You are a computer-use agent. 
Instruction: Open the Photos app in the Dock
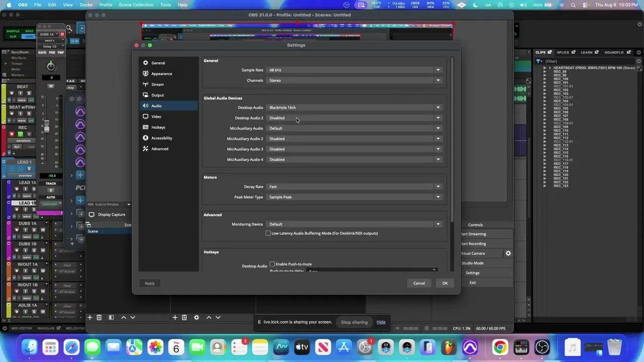[x=155, y=347]
